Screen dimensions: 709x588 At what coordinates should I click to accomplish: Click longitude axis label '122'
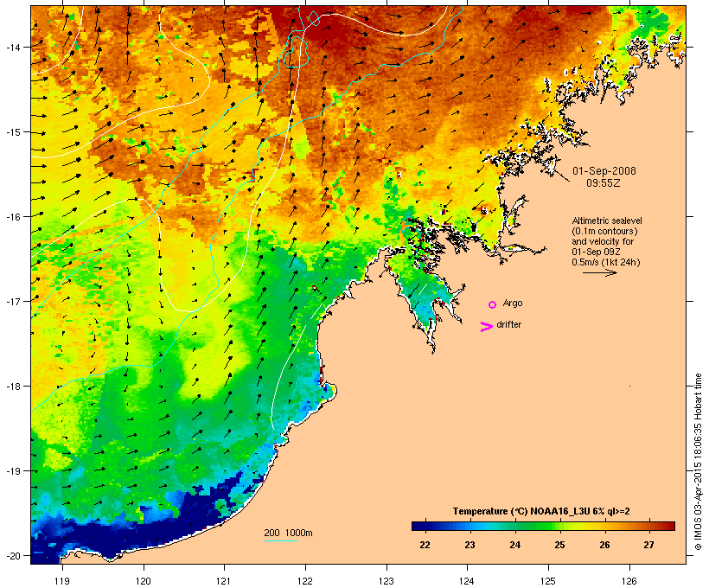point(305,581)
